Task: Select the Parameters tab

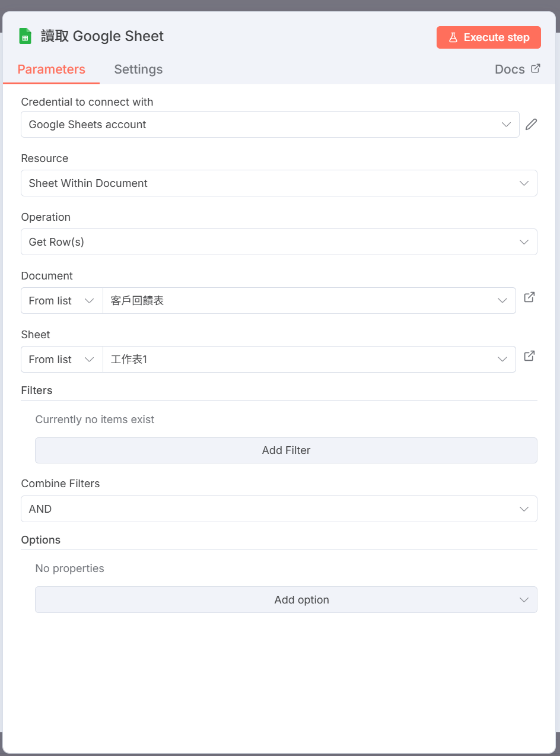Action: 52,69
